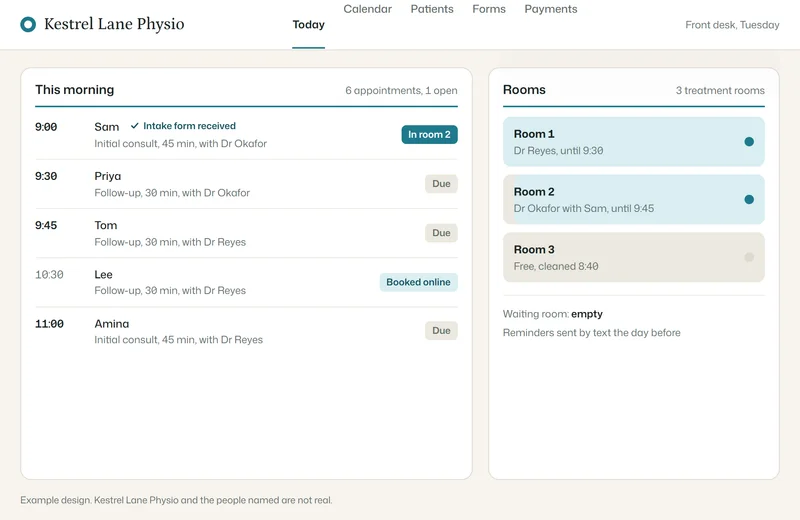Click patient name Lee
This screenshot has width=800, height=520.
(x=103, y=275)
